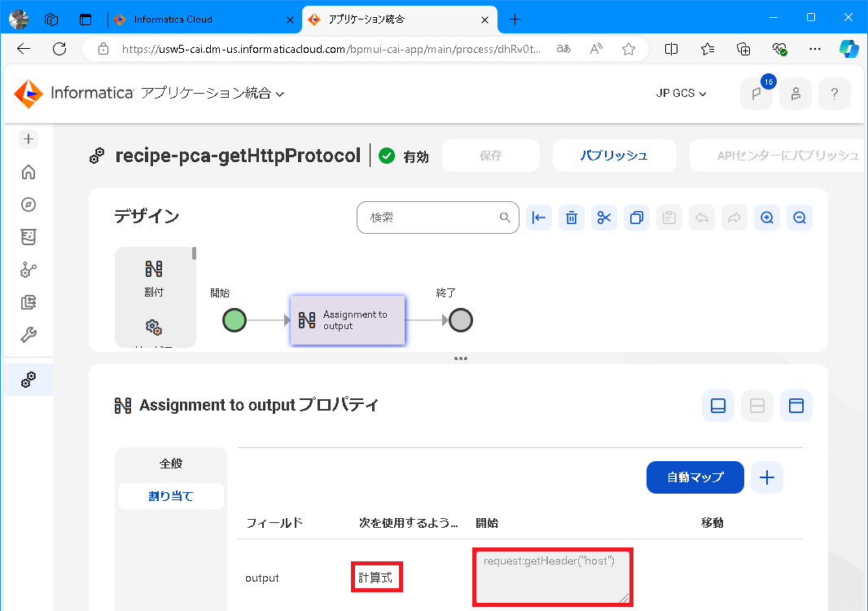Click the scissors cut icon
868x611 pixels.
pyautogui.click(x=604, y=218)
